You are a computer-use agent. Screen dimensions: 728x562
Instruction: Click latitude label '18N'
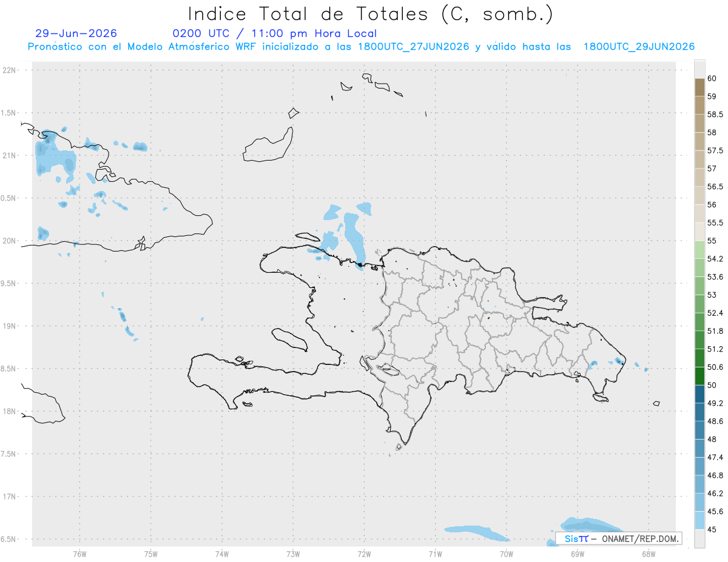[x=10, y=411]
